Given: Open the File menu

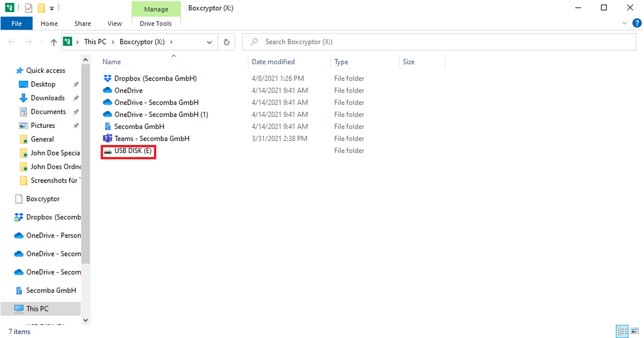Looking at the screenshot, I should pyautogui.click(x=16, y=23).
